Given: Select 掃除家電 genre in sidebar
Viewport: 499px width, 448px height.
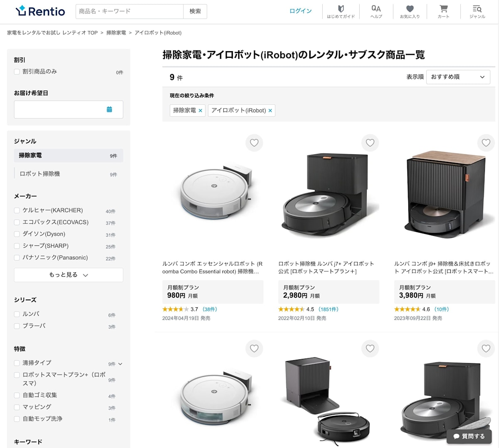Looking at the screenshot, I should pyautogui.click(x=69, y=156).
